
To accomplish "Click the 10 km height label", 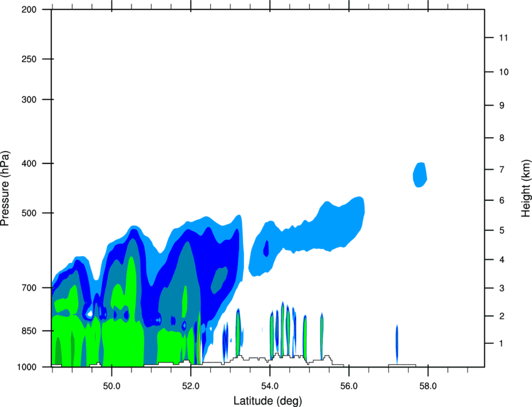I will tap(504, 72).
